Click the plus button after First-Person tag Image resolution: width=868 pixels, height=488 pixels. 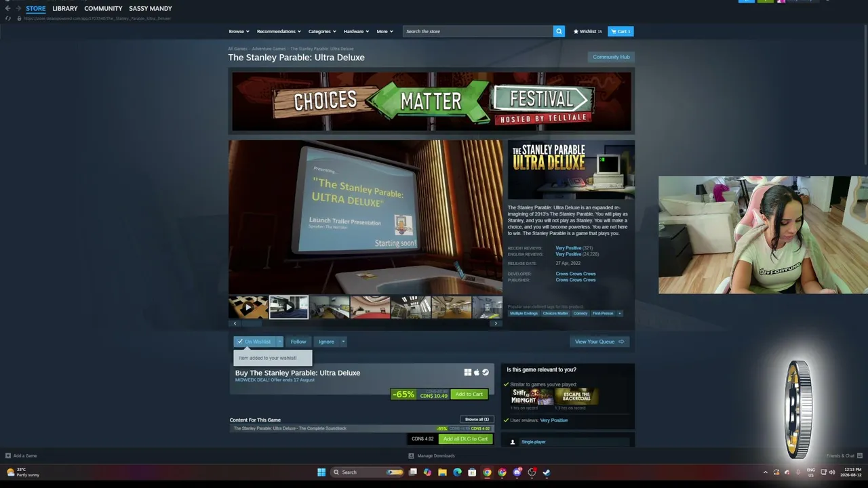coord(619,313)
